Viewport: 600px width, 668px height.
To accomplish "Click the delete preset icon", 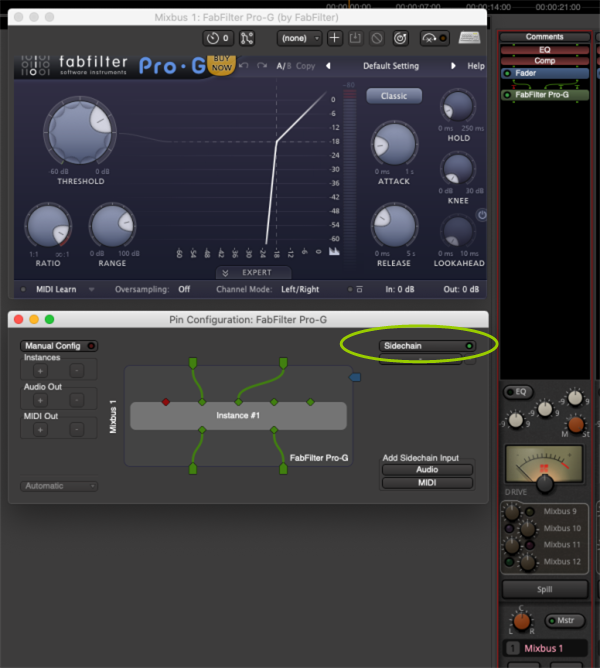I will [x=377, y=38].
